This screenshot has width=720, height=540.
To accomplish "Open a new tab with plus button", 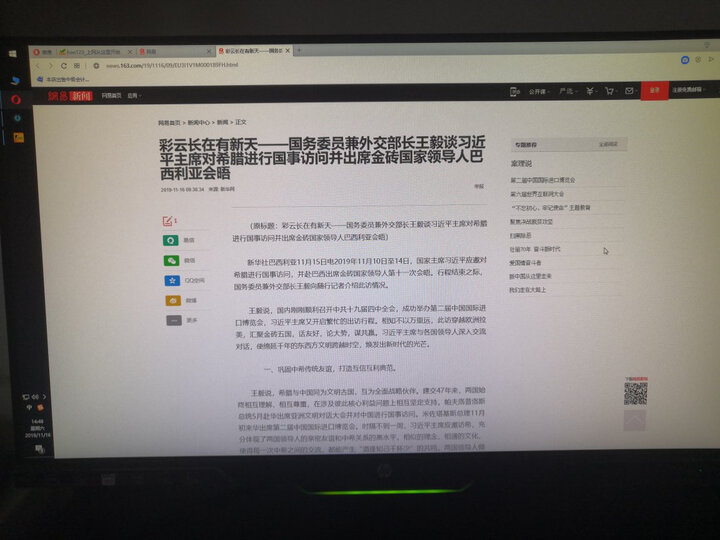I will [299, 50].
